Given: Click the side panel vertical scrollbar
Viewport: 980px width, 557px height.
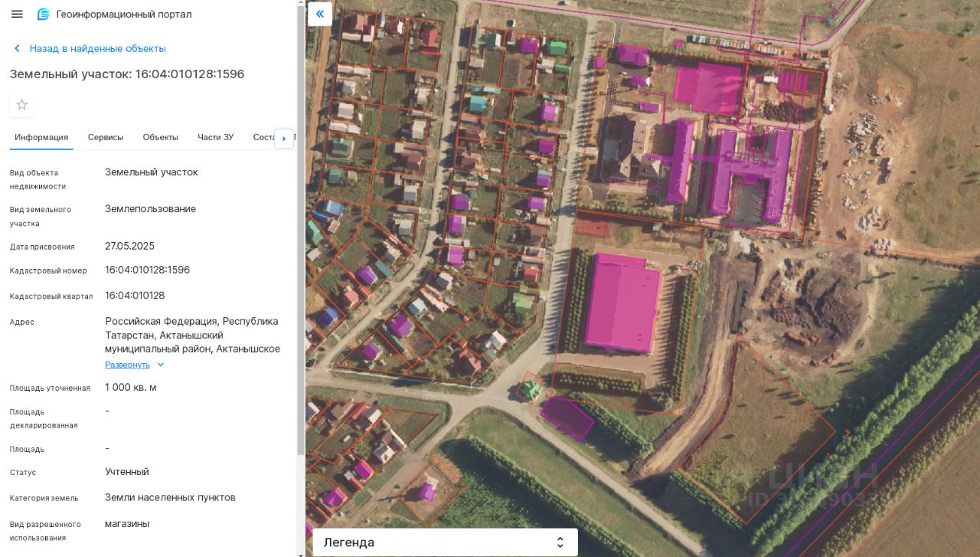Looking at the screenshot, I should pyautogui.click(x=301, y=230).
